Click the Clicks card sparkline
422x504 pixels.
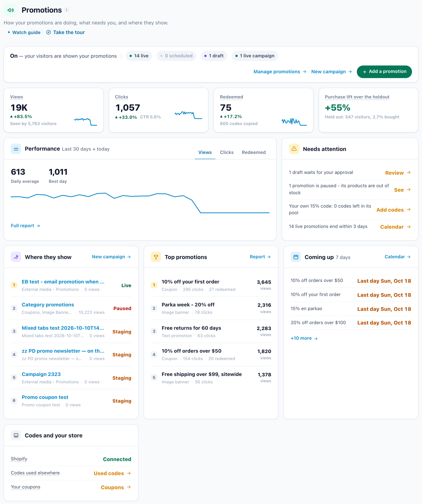click(188, 115)
